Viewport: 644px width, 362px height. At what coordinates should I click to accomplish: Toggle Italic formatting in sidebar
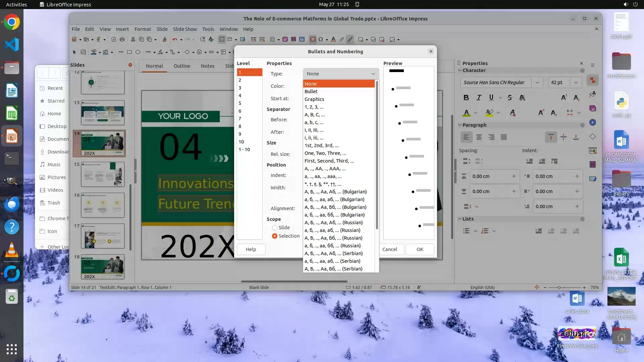click(479, 98)
